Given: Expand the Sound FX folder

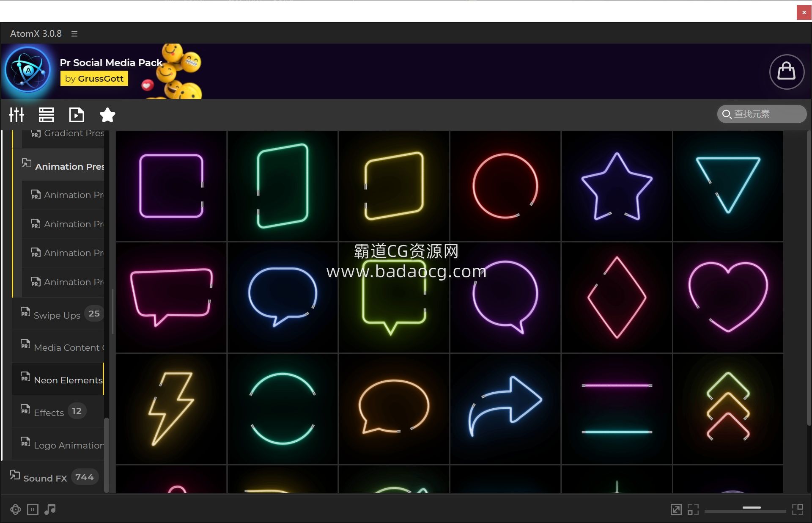Looking at the screenshot, I should click(53, 477).
